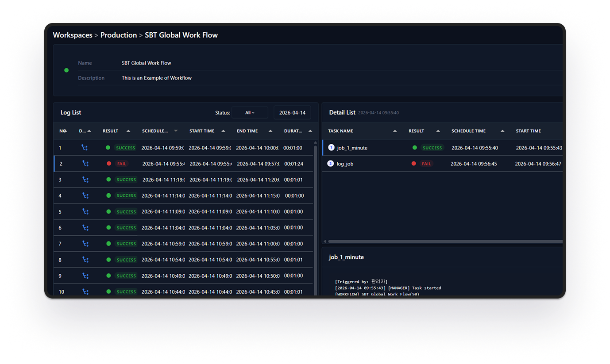Open the workflow diagram icon in log row 4
Image resolution: width=610 pixels, height=364 pixels.
85,195
